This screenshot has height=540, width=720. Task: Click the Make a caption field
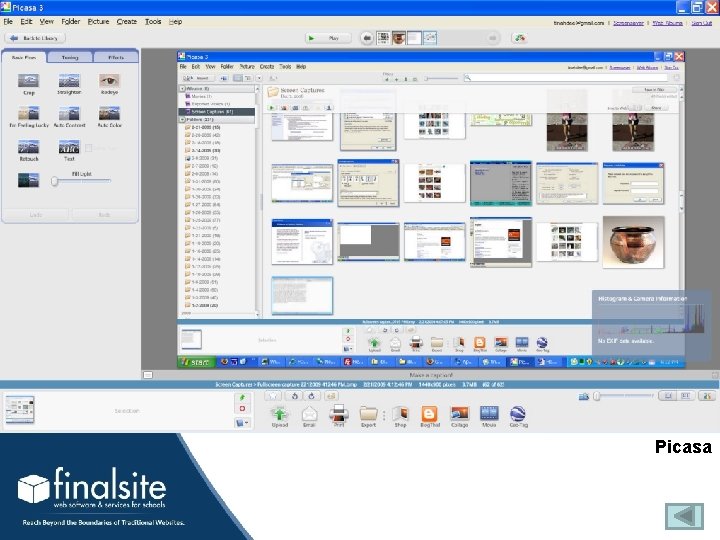click(431, 375)
